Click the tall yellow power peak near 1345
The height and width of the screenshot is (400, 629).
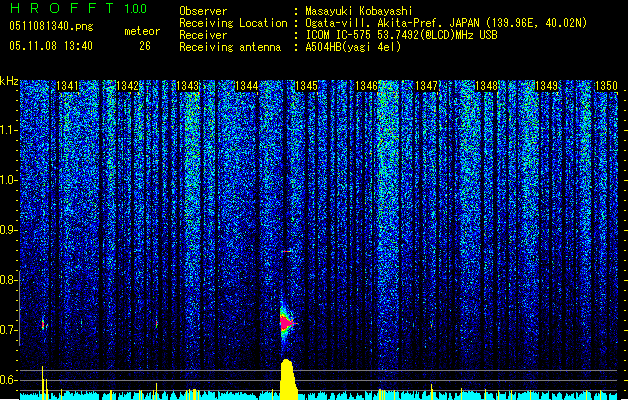(288, 379)
